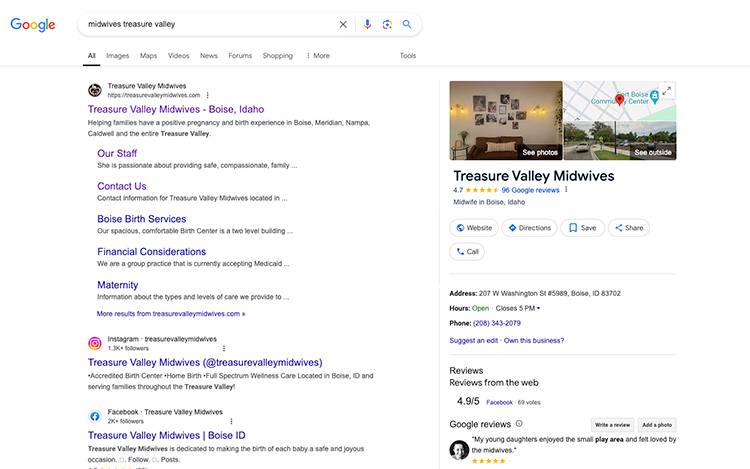750x469 pixels.
Task: Open the See photos thumbnail
Action: pyautogui.click(x=506, y=120)
